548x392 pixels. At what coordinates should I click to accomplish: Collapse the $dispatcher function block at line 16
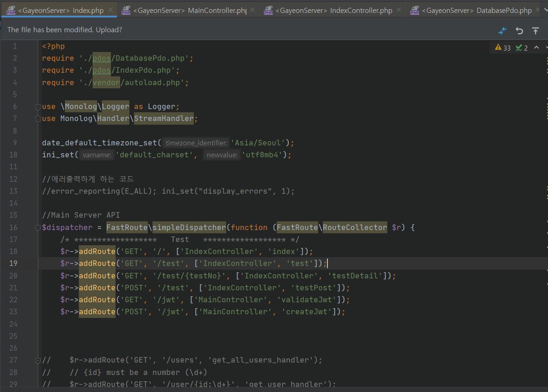click(x=38, y=228)
